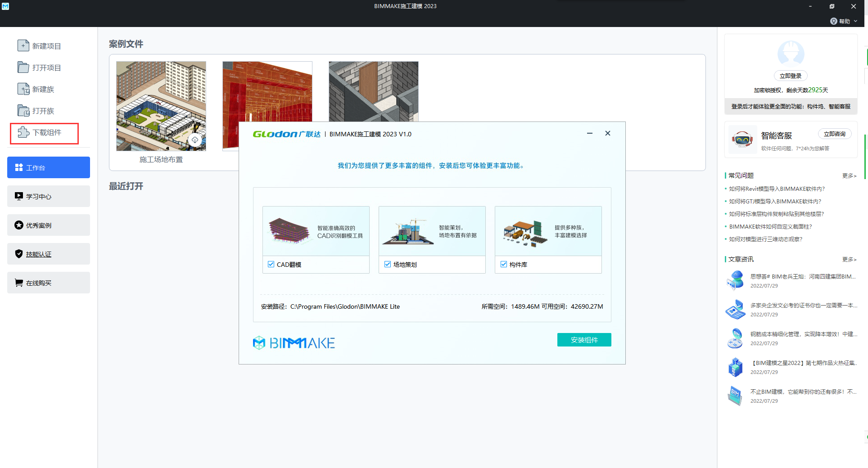This screenshot has width=868, height=468.
Task: Uncheck the 场地策划 checkbox
Action: [388, 264]
